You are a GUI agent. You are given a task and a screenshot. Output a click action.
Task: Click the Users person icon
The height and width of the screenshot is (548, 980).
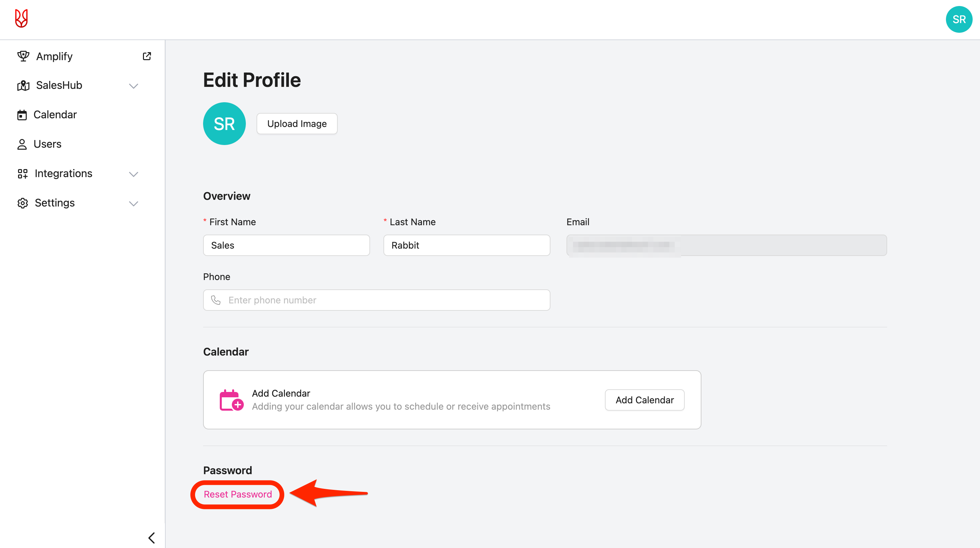tap(22, 144)
